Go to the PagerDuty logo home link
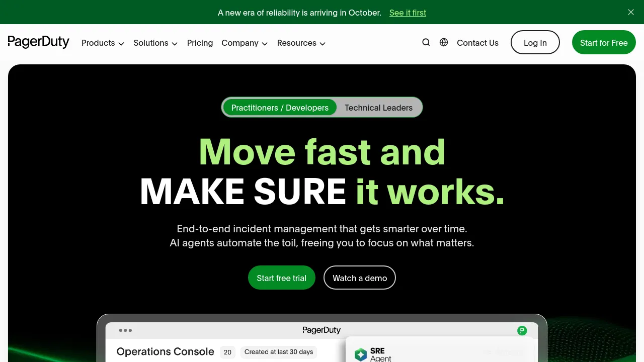The image size is (644, 362). pyautogui.click(x=39, y=42)
